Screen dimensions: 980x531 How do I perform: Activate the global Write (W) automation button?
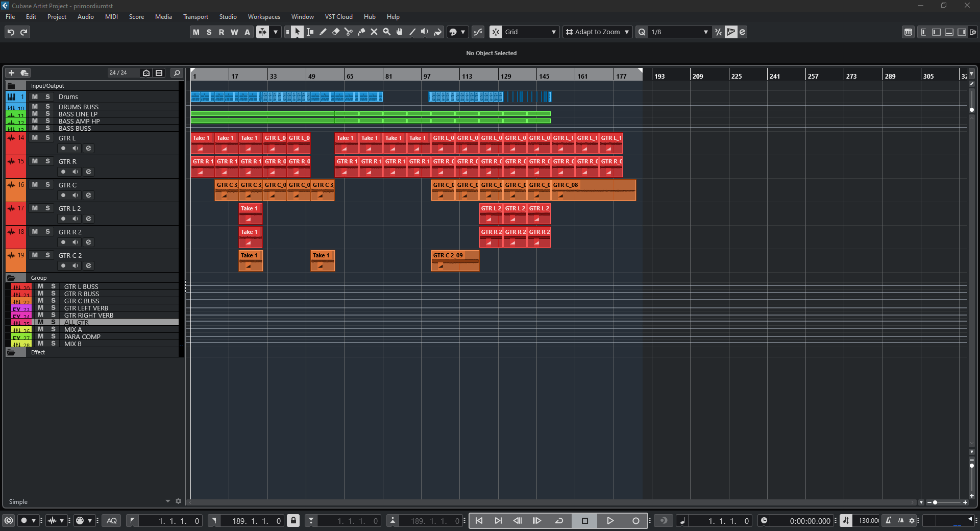point(234,32)
